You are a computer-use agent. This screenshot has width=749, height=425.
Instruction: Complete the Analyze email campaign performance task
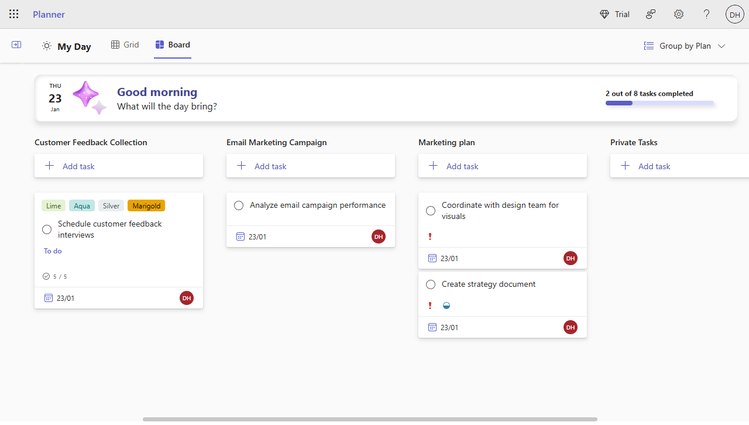tap(239, 206)
